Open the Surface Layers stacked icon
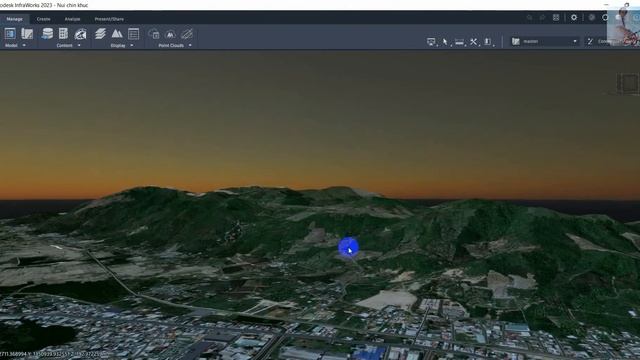640x360 pixels. pyautogui.click(x=100, y=33)
